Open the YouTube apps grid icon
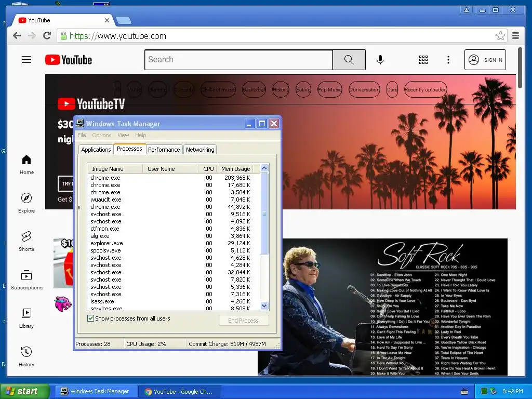Viewport: 532px width, 399px height. (x=423, y=60)
